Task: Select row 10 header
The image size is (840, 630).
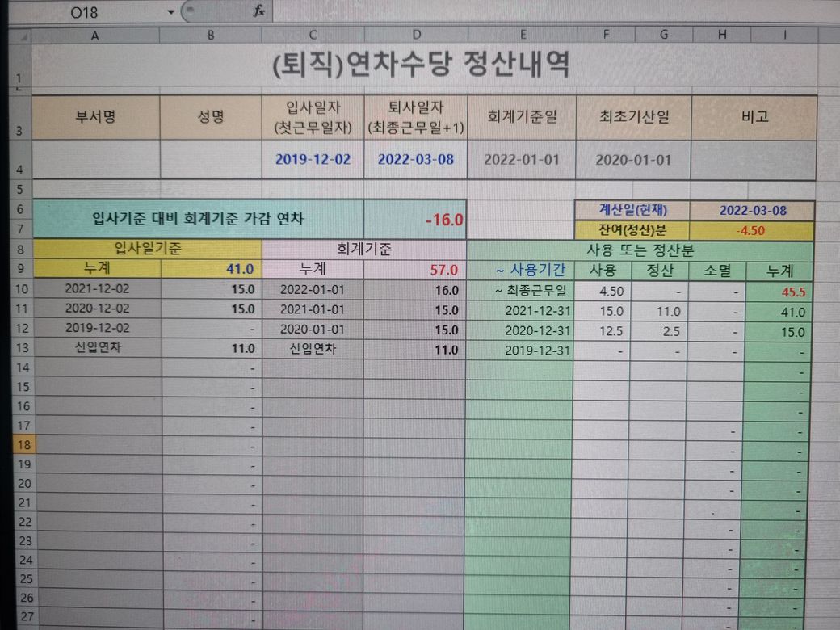Action: coord(22,289)
